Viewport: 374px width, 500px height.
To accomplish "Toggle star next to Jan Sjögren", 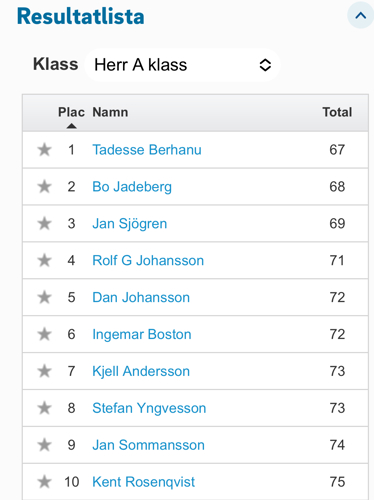I will [44, 224].
